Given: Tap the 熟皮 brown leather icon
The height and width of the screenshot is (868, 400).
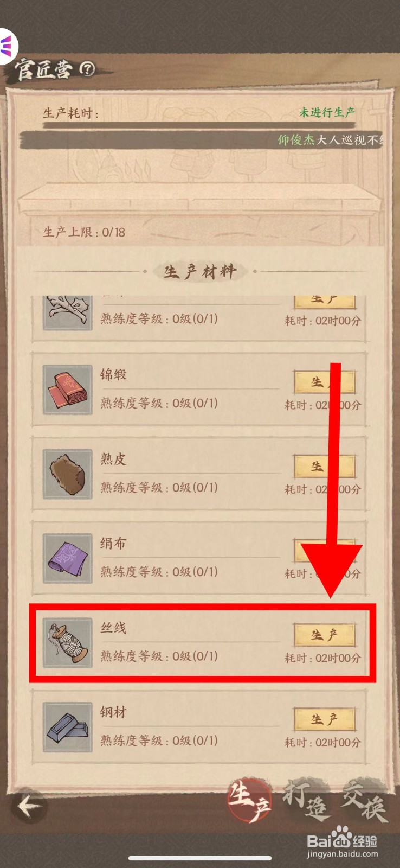Looking at the screenshot, I should (x=67, y=474).
